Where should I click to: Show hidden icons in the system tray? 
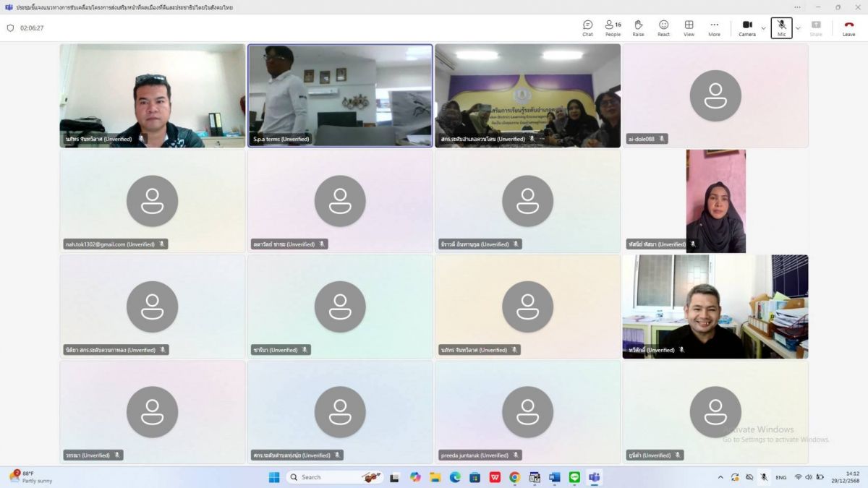720,477
